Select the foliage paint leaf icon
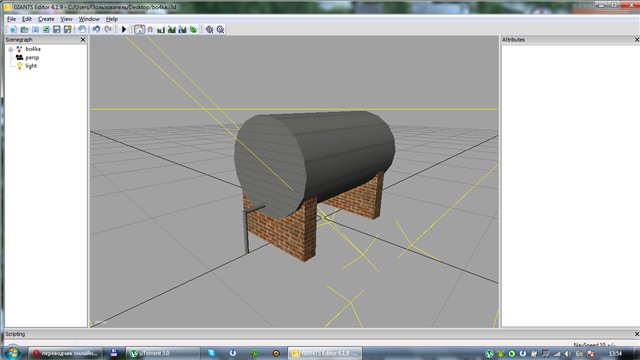640x360 pixels. (193, 29)
